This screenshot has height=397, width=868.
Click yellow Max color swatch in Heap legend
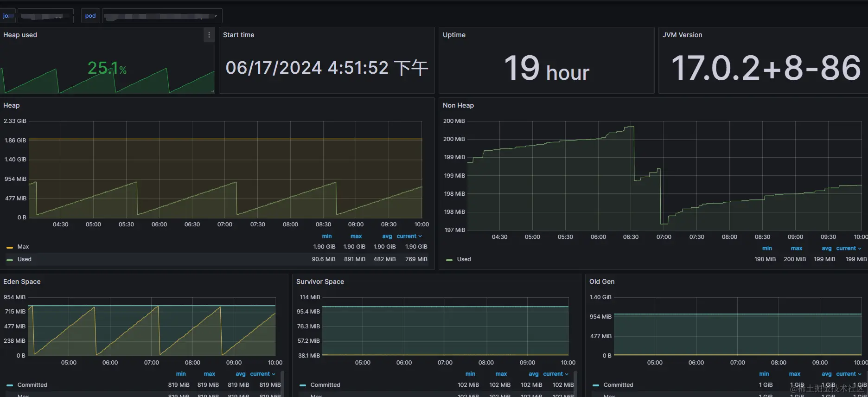(x=10, y=247)
